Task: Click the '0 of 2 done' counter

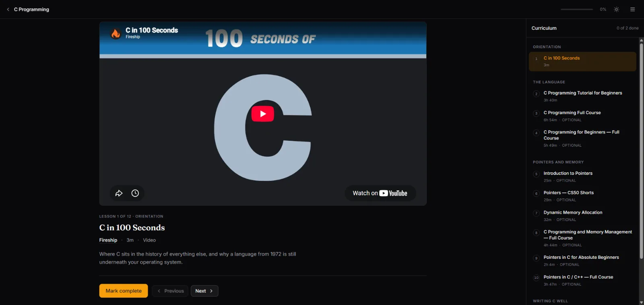Action: tap(627, 28)
